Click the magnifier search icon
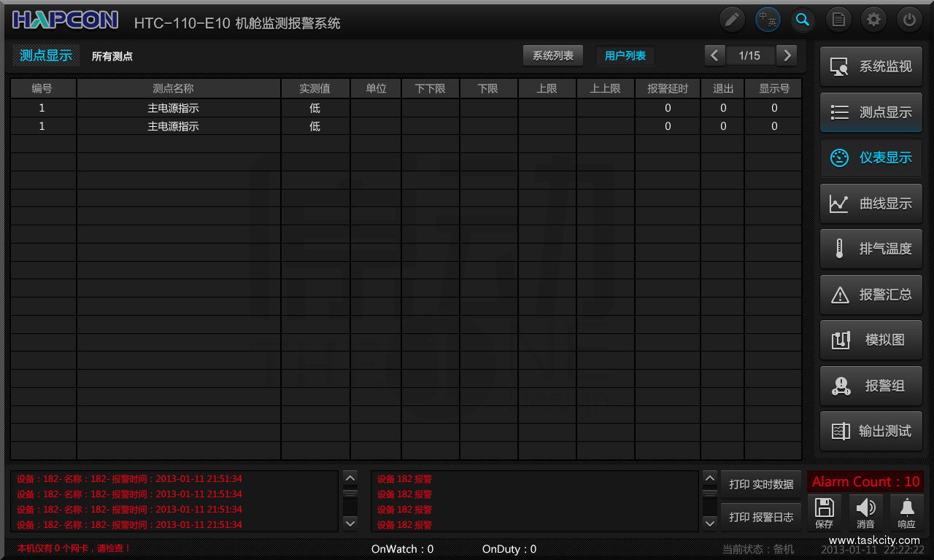 803,20
